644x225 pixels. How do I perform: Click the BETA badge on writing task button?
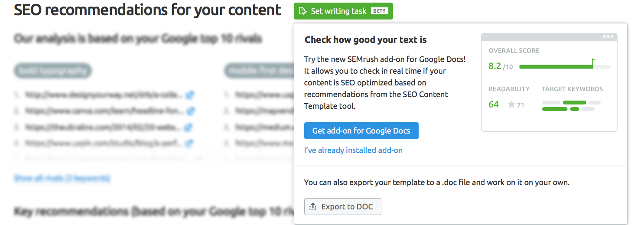point(380,11)
